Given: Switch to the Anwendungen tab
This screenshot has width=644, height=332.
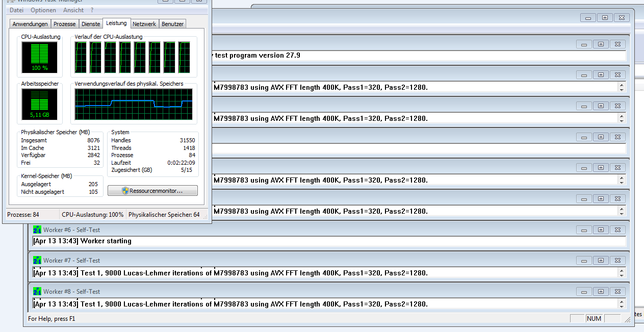Looking at the screenshot, I should [x=30, y=24].
